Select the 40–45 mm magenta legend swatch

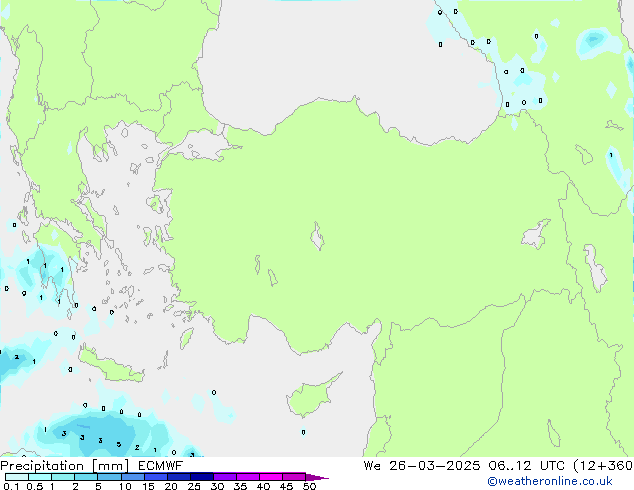pyautogui.click(x=271, y=477)
